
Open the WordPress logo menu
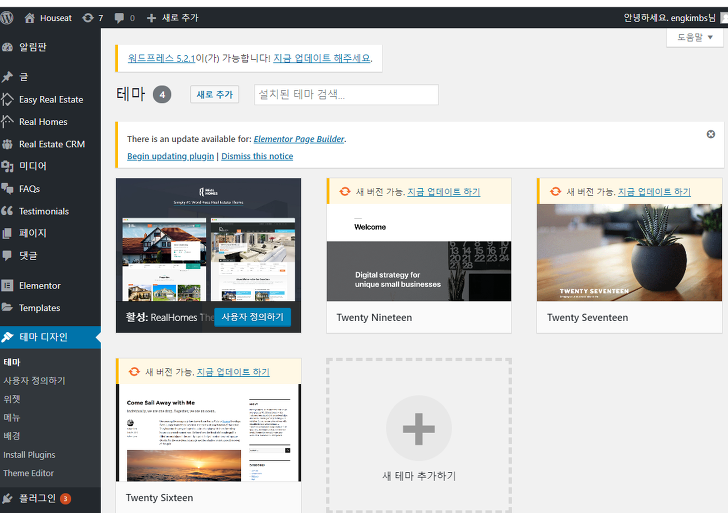[6, 18]
